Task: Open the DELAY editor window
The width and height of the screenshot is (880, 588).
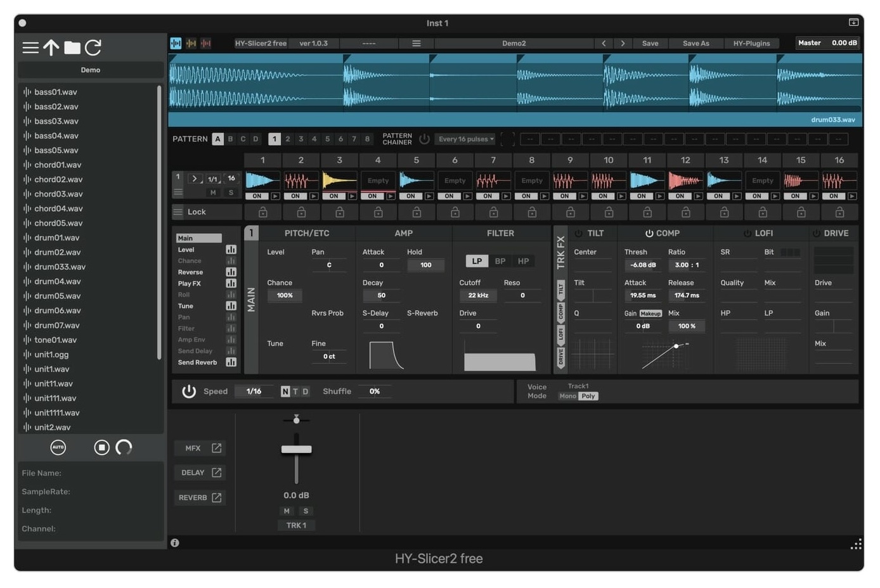Action: 200,472
